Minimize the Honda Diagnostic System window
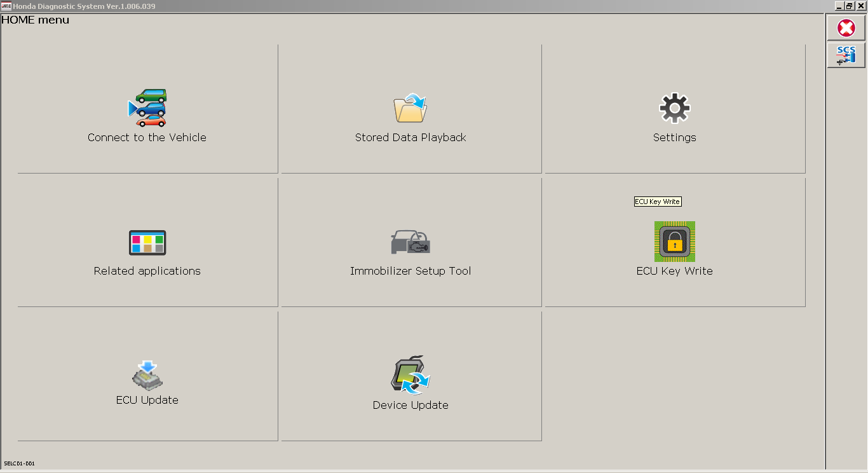Viewport: 868px width, 473px height. [x=839, y=6]
